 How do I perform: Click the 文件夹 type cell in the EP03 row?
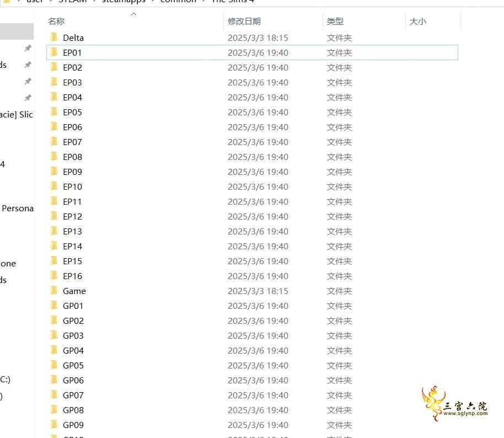[339, 82]
